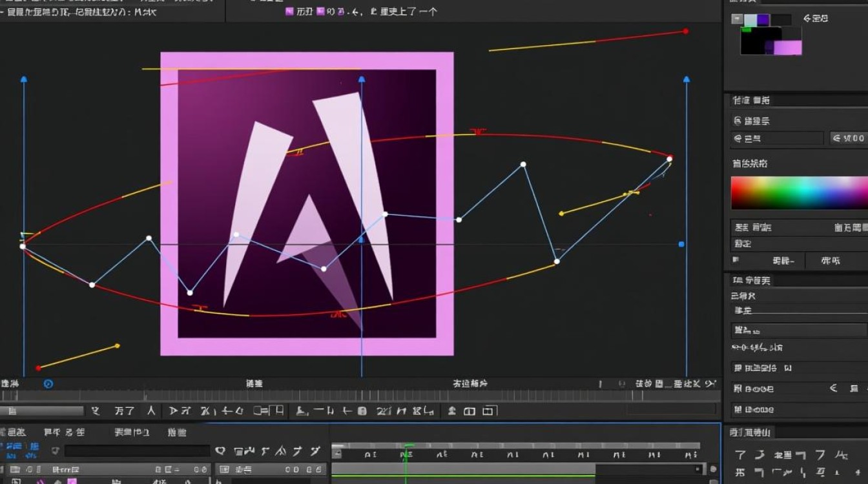Toggle the small square checkbox below the color spectrum

[x=735, y=259]
